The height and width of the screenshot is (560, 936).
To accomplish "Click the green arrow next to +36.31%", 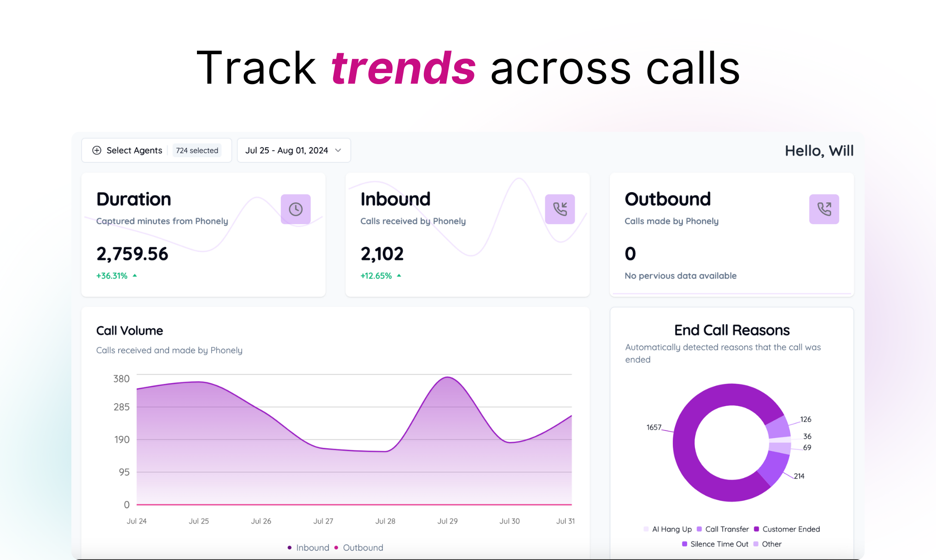I will 135,276.
